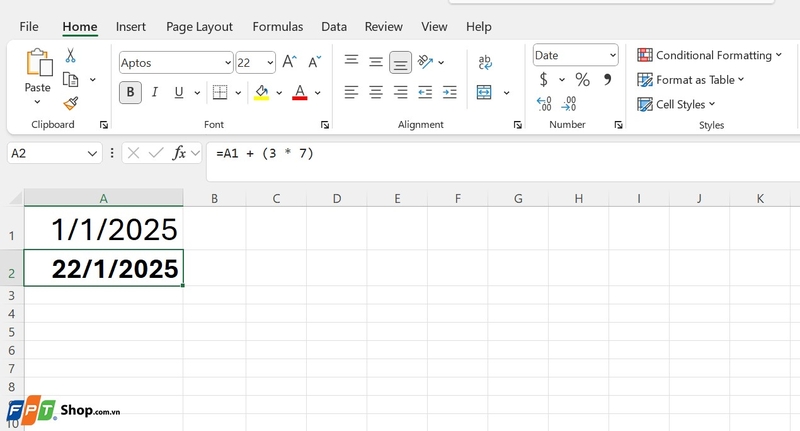Open Orientation dropdown arrow

point(441,63)
